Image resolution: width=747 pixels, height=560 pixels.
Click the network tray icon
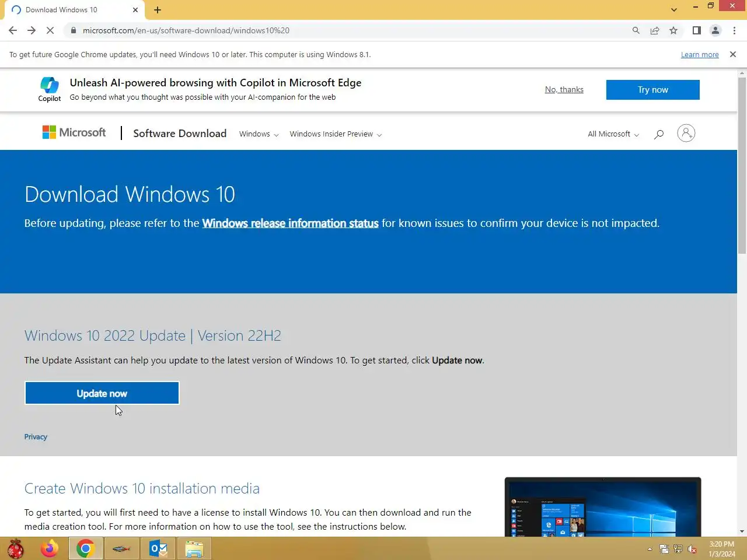678,549
